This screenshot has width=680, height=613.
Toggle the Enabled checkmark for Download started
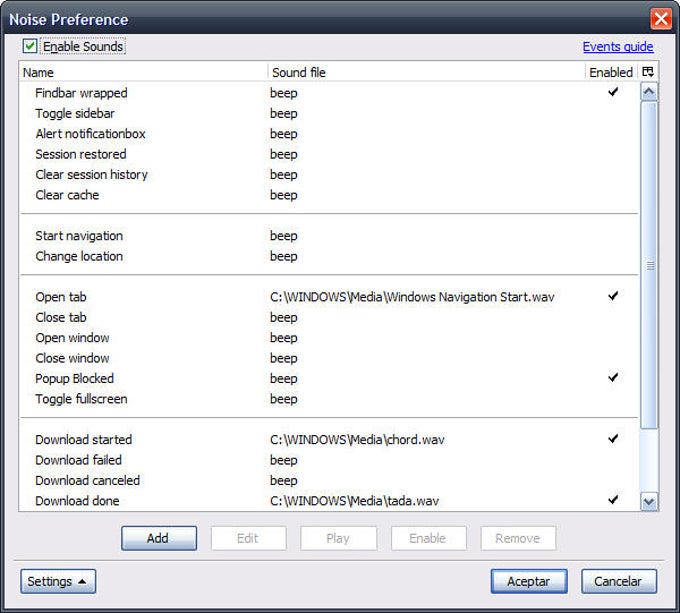click(x=613, y=439)
